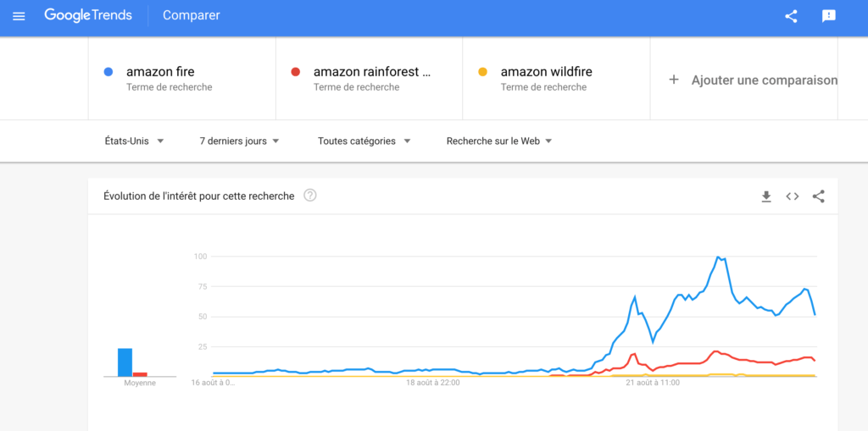Download the interest chart as CSV
Viewport: 868px width, 431px height.
[x=766, y=196]
